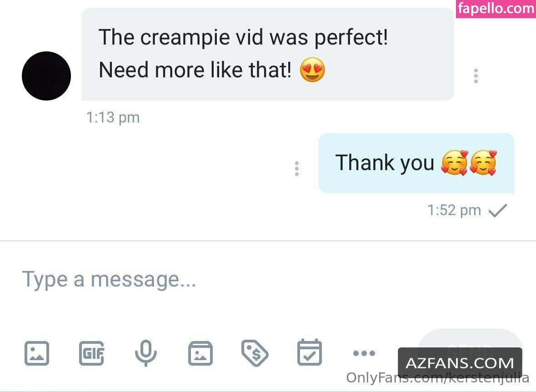
Task: Click the fapello.com watermark link
Action: [x=496, y=9]
